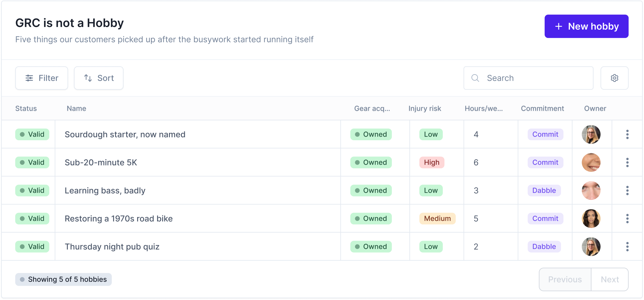The image size is (644, 300).
Task: Click owner avatar on Sub-20-minute 5K row
Action: [x=591, y=163]
